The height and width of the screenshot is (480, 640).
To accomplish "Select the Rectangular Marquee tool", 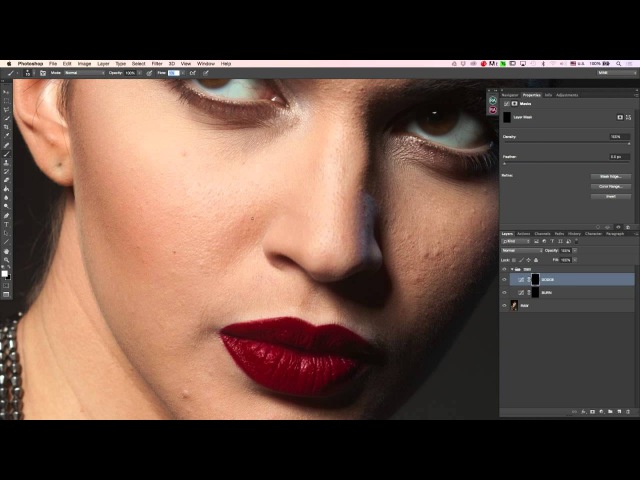I will [x=6, y=101].
